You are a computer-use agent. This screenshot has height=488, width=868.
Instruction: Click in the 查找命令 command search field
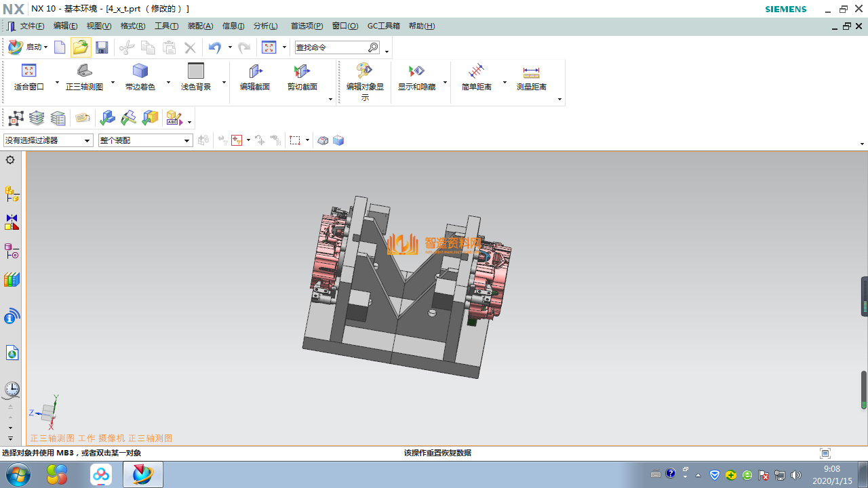[x=330, y=47]
